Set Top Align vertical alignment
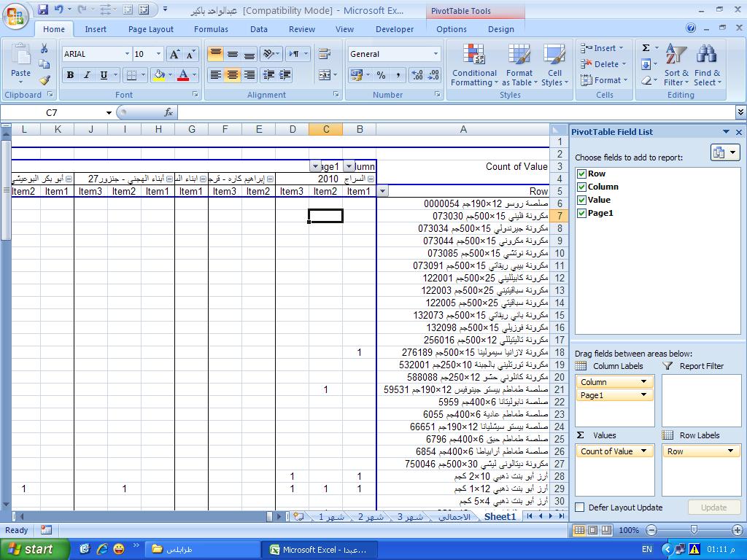747x560 pixels. coord(216,54)
